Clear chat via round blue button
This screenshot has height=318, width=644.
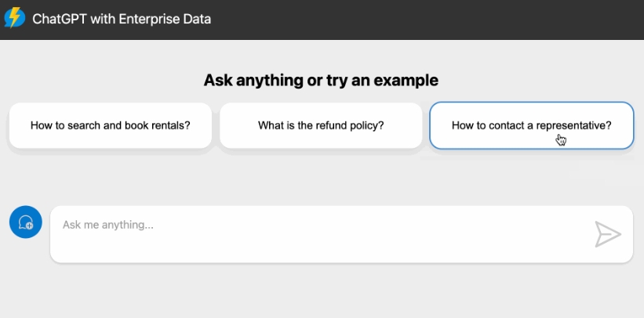pos(25,222)
